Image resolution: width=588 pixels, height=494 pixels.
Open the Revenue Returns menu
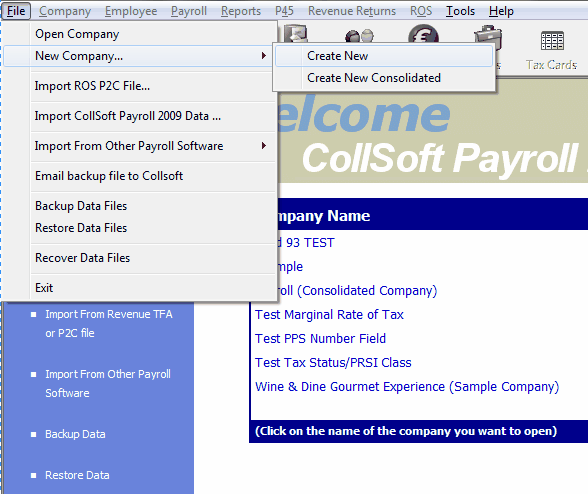[352, 11]
